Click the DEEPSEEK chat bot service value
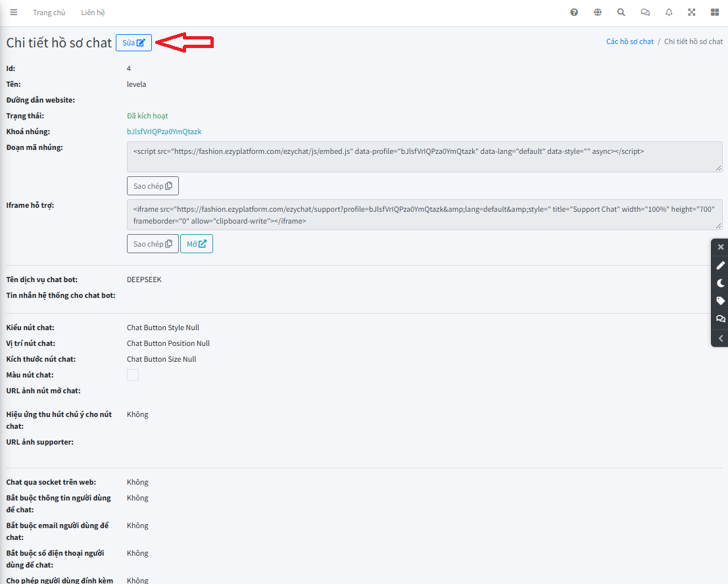This screenshot has width=728, height=584. (x=145, y=280)
